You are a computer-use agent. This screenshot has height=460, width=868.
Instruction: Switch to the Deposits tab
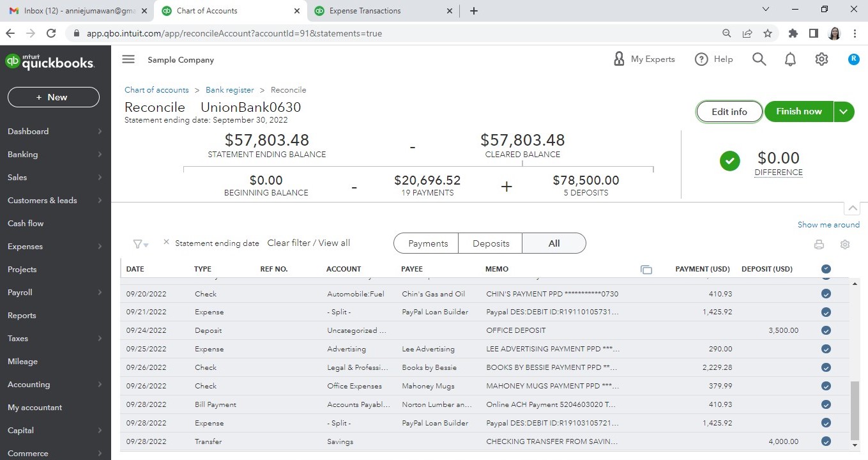pyautogui.click(x=491, y=243)
